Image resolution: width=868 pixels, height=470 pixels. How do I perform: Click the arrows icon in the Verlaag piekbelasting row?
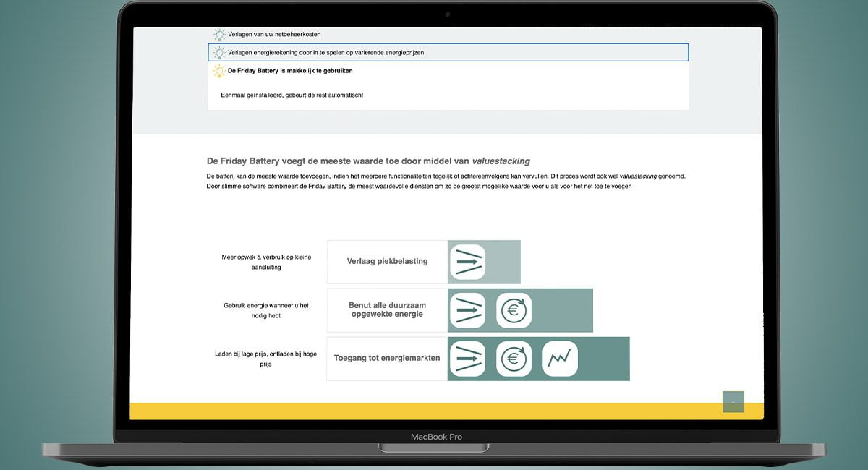click(467, 262)
